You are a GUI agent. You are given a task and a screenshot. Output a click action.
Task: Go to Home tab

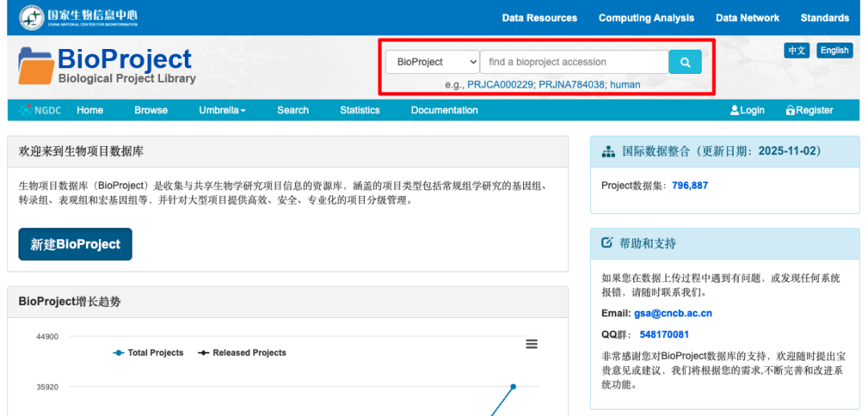click(x=90, y=110)
